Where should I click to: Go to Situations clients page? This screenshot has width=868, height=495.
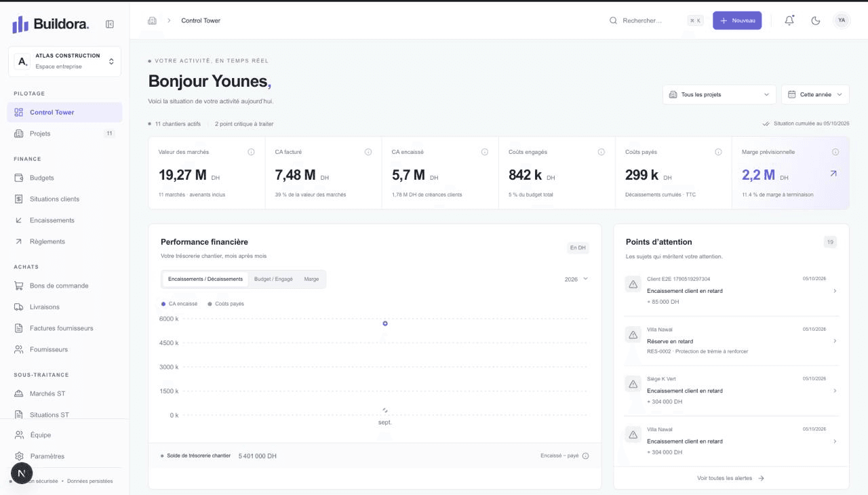64,199
